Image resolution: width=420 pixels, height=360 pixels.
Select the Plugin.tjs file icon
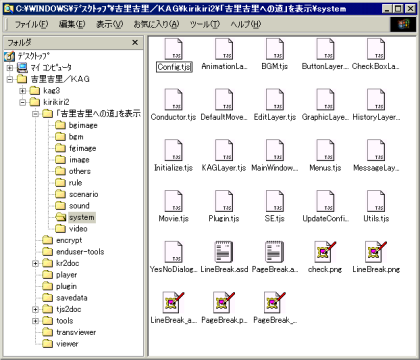(x=224, y=201)
